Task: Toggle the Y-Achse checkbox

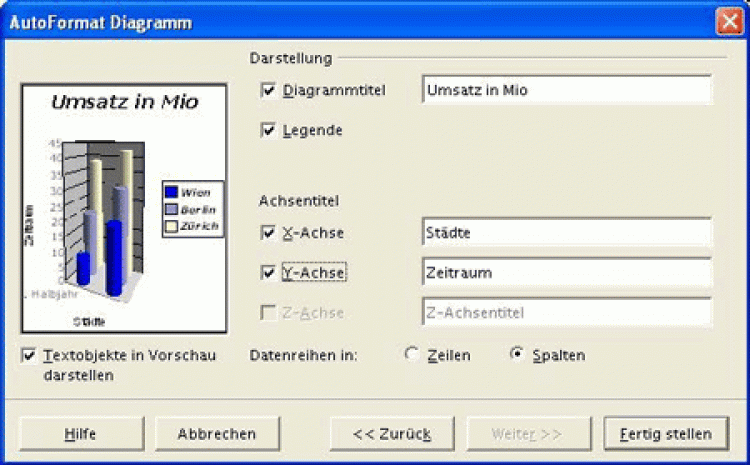Action: (x=268, y=272)
